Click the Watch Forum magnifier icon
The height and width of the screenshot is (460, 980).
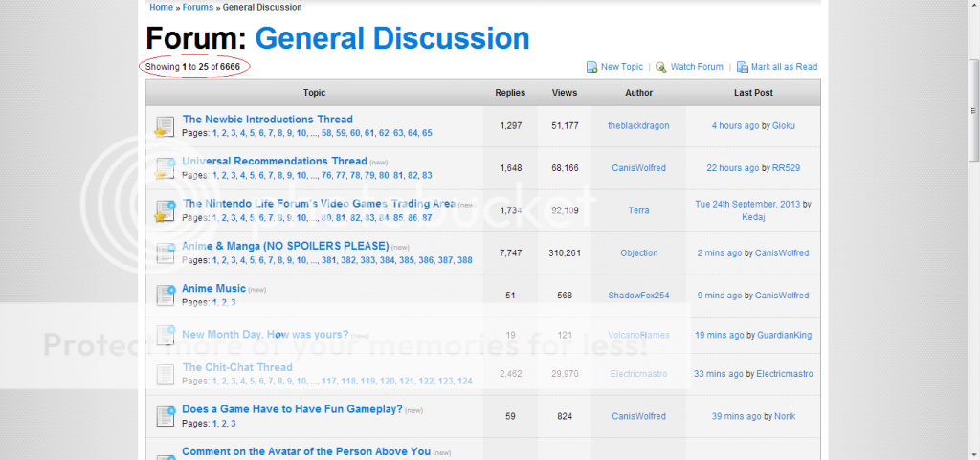pos(660,67)
